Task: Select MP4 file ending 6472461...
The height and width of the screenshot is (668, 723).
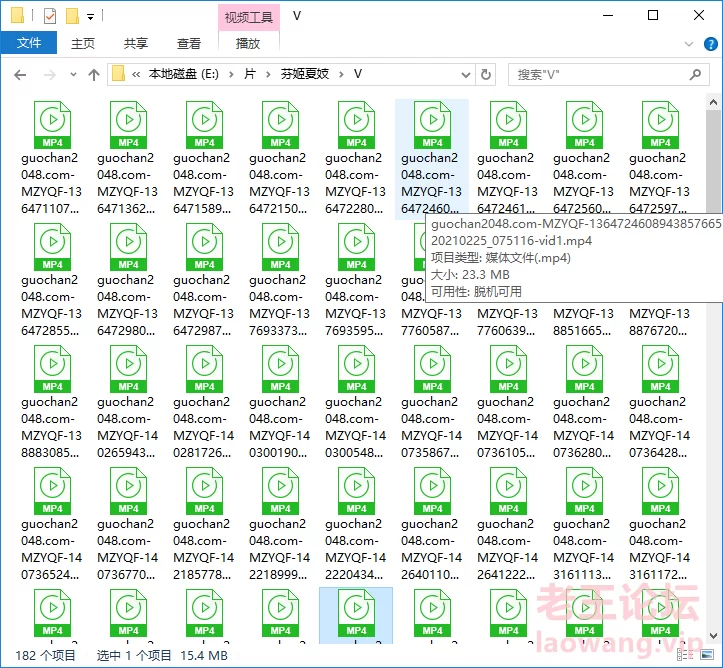Action: click(508, 157)
